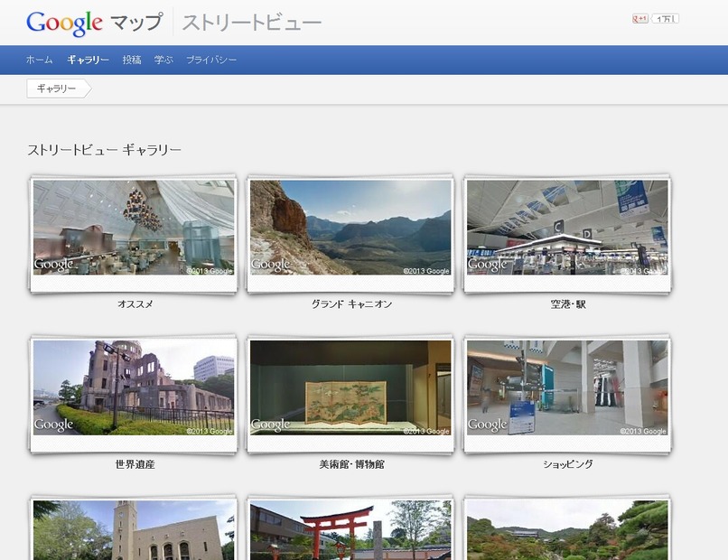This screenshot has width=728, height=560.
Task: Click the ショッピング caption link
Action: pyautogui.click(x=568, y=464)
